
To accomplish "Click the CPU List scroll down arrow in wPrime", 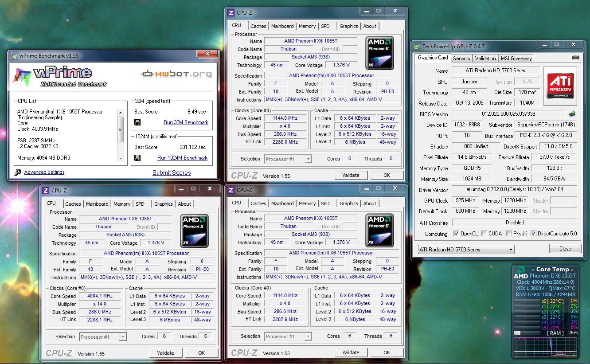I will 120,159.
